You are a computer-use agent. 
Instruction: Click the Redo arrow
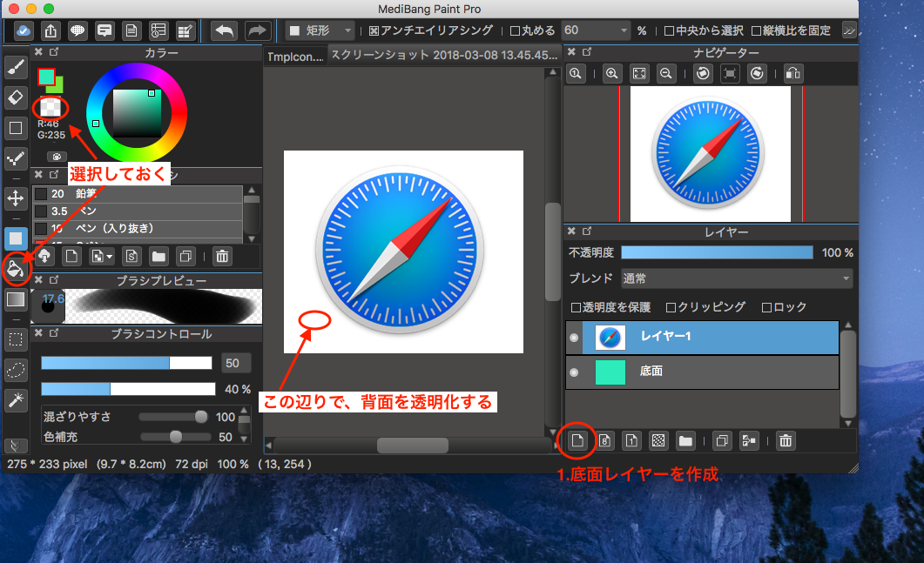click(257, 30)
